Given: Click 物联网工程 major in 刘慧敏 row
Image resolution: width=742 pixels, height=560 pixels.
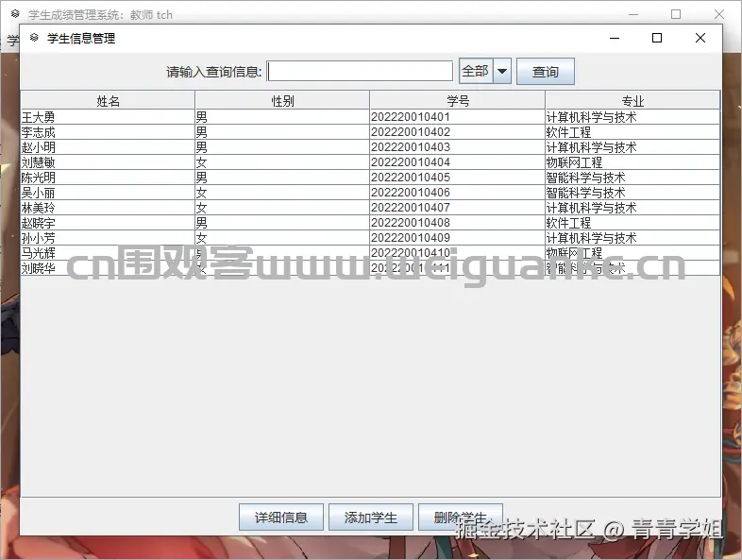Looking at the screenshot, I should click(574, 162).
